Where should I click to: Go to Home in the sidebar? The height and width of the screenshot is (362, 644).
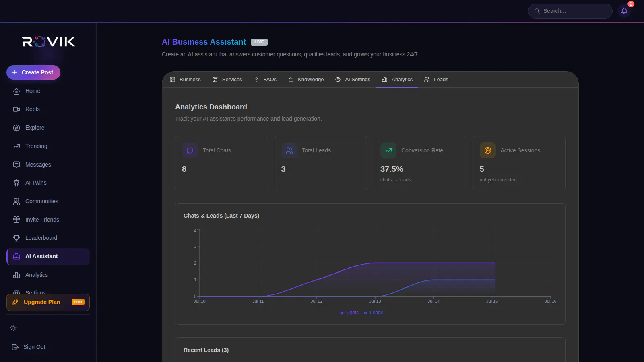tap(48, 91)
